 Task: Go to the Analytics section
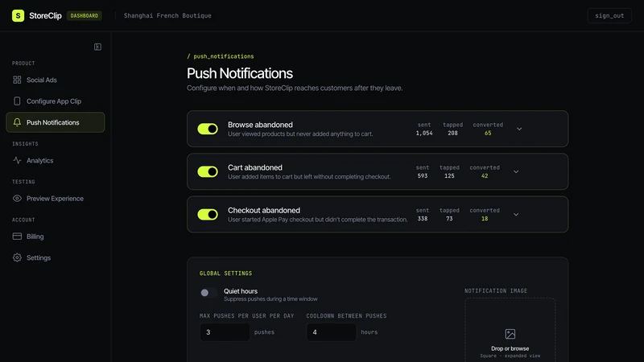(x=56, y=160)
